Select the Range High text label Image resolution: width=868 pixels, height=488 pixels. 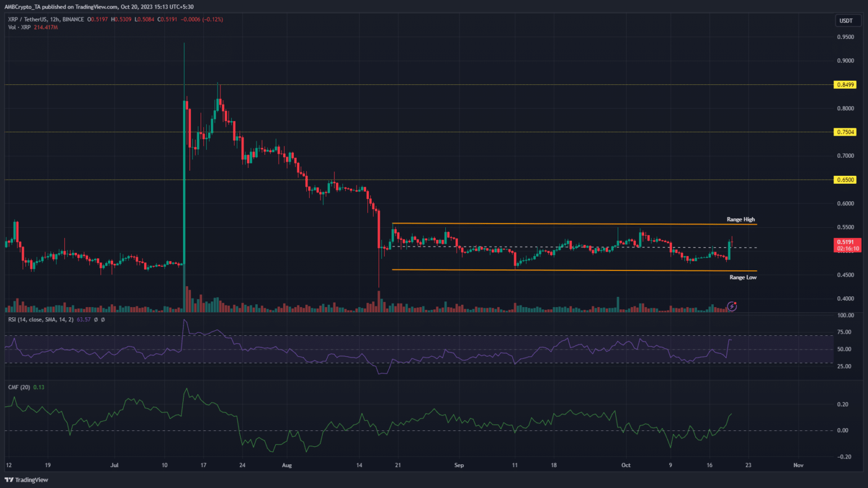740,219
